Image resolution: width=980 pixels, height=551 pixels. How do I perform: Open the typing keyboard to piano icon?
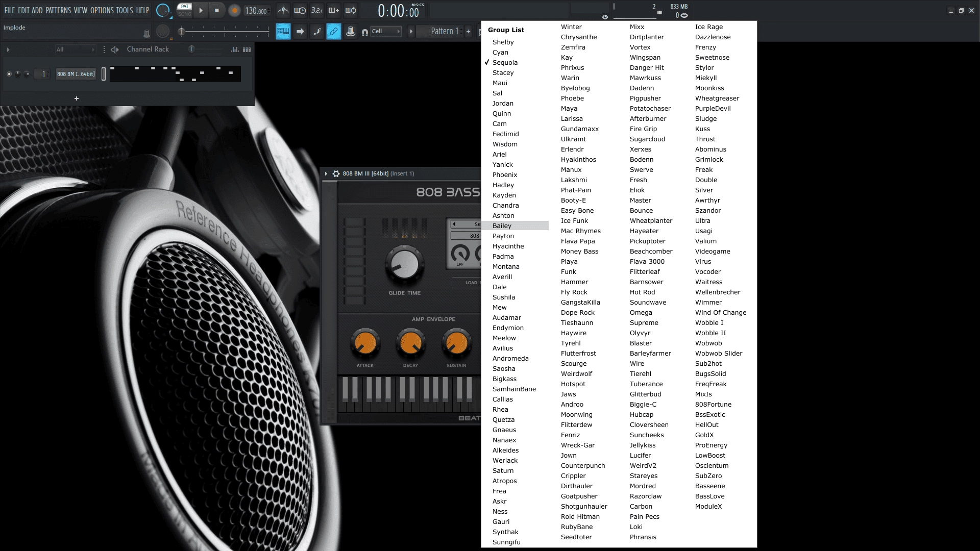pyautogui.click(x=283, y=32)
